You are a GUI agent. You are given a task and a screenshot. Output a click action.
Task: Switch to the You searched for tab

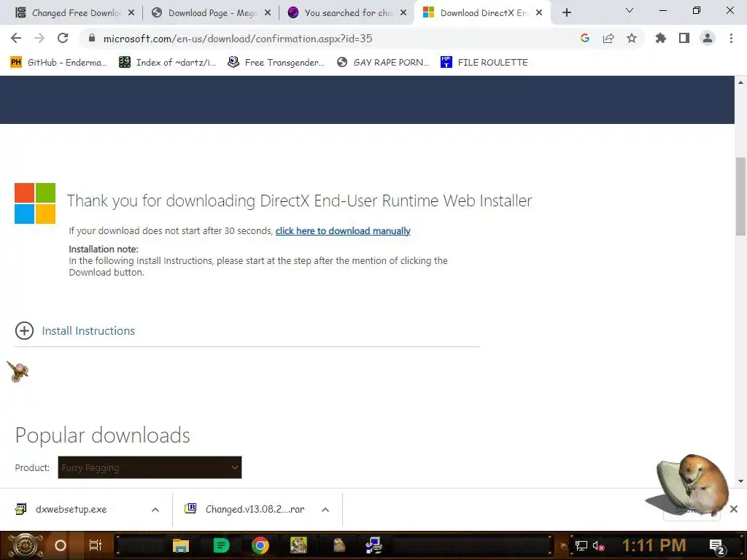coord(348,13)
